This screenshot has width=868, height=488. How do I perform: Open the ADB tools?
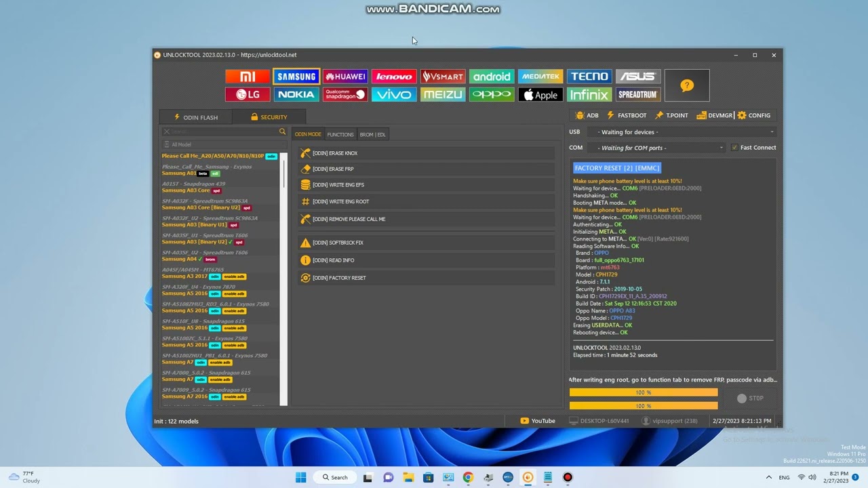tap(587, 115)
